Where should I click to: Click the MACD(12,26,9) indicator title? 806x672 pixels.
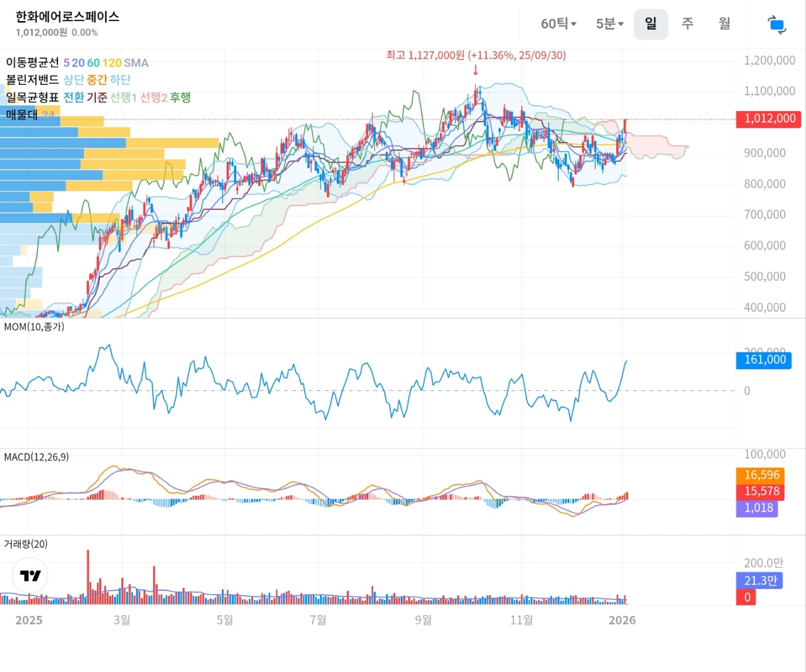click(x=36, y=457)
